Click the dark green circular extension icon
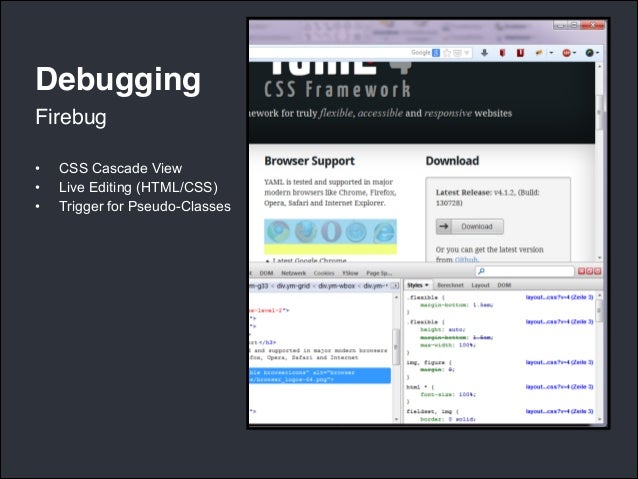638x479 pixels. point(589,53)
